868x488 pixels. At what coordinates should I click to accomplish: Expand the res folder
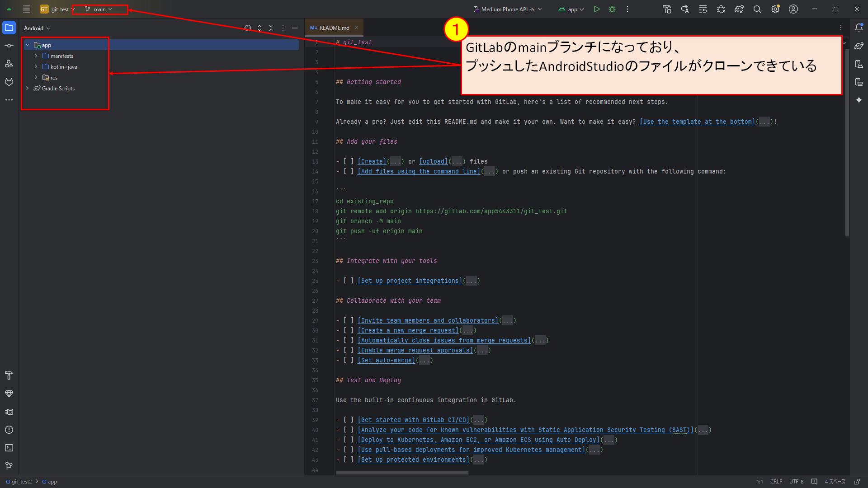click(x=36, y=77)
